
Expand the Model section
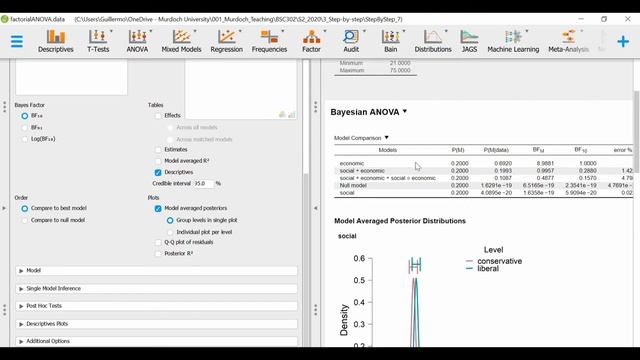[x=156, y=271]
